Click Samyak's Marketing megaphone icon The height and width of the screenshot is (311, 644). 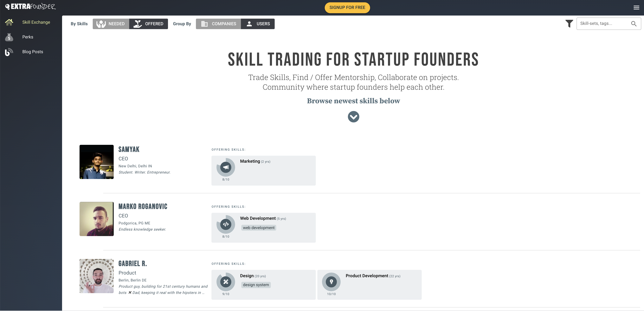pyautogui.click(x=226, y=167)
